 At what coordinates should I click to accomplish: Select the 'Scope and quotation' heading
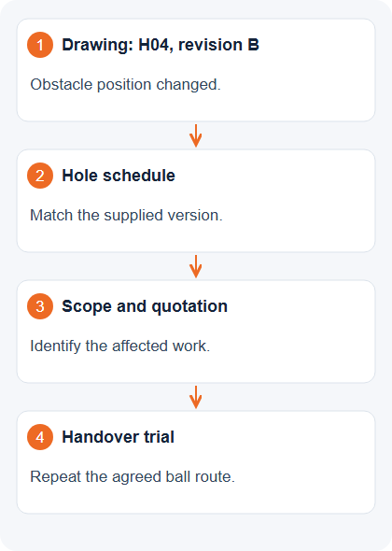pyautogui.click(x=145, y=306)
